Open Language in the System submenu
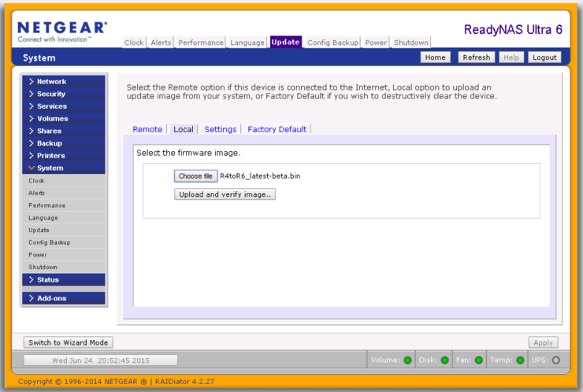The image size is (583, 392). point(64,218)
